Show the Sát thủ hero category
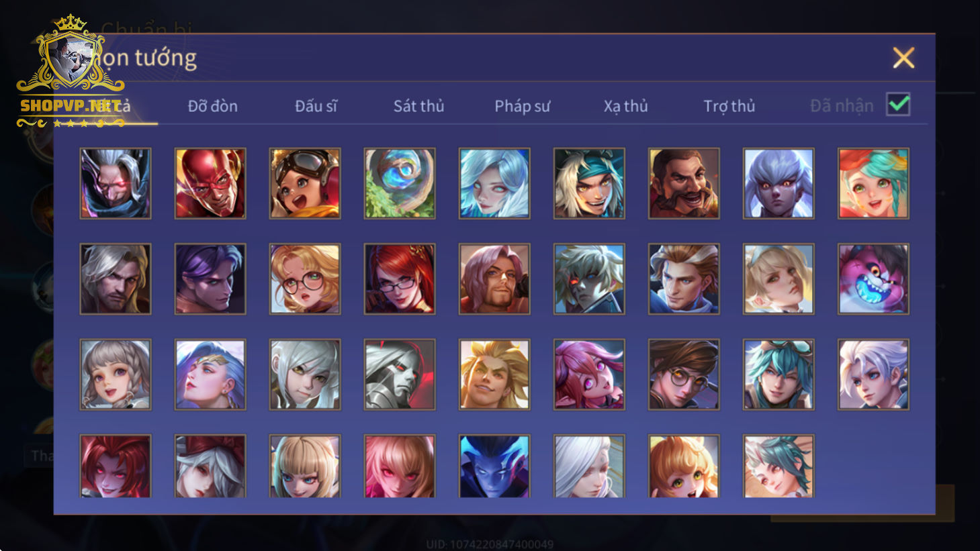 (x=418, y=106)
